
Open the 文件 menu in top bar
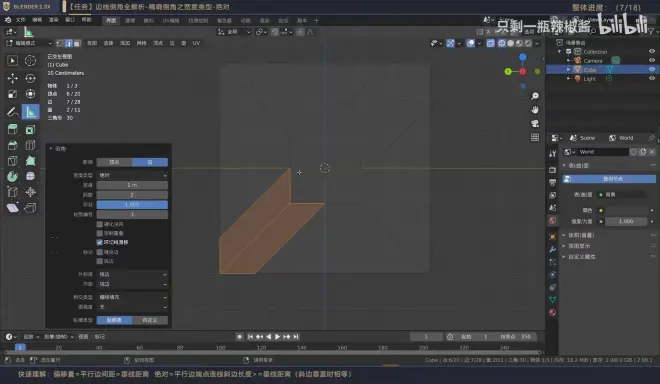(x=20, y=20)
